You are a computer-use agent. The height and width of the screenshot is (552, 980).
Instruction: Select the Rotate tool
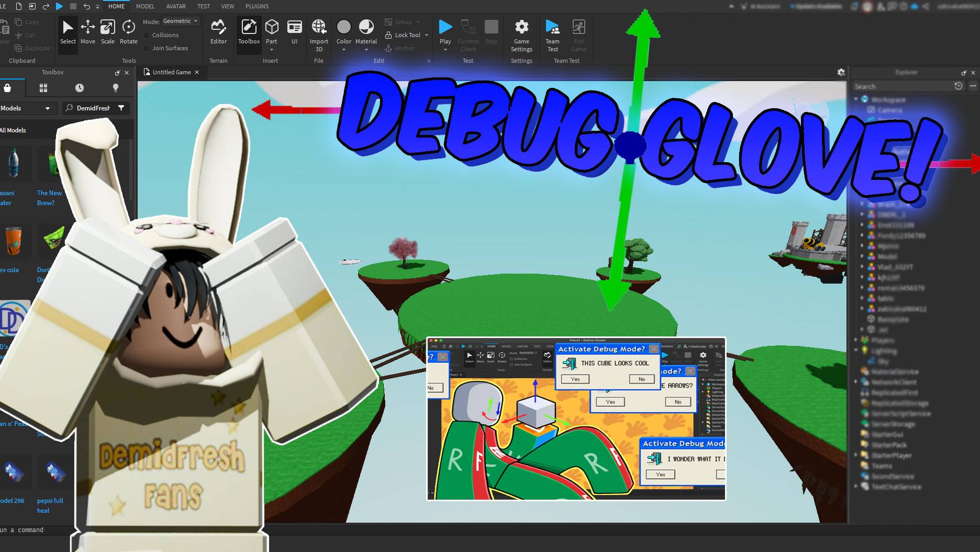point(128,31)
